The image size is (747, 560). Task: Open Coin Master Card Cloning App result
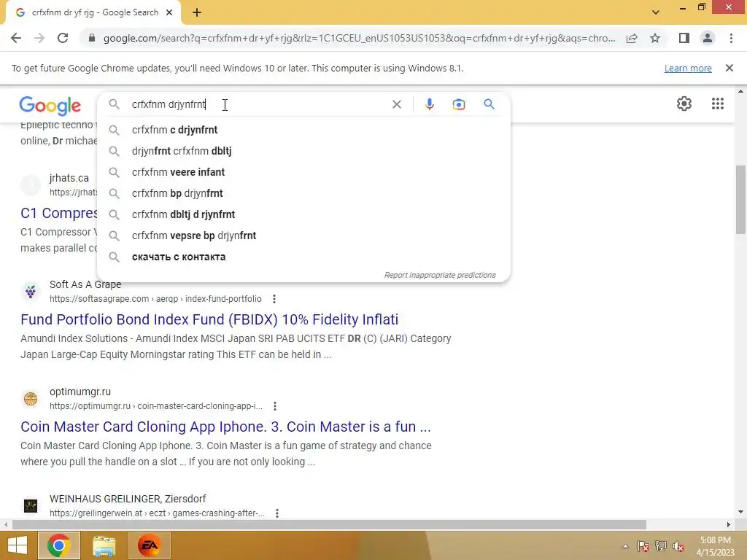point(225,427)
